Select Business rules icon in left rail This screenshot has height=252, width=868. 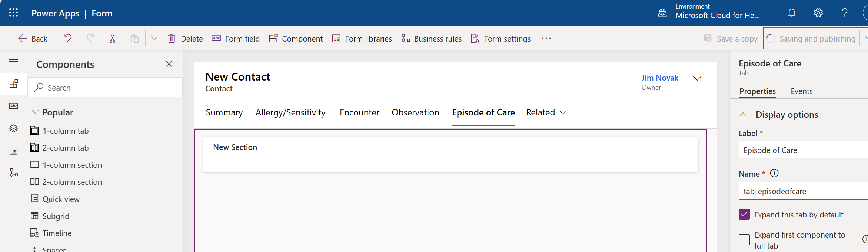pyautogui.click(x=14, y=173)
